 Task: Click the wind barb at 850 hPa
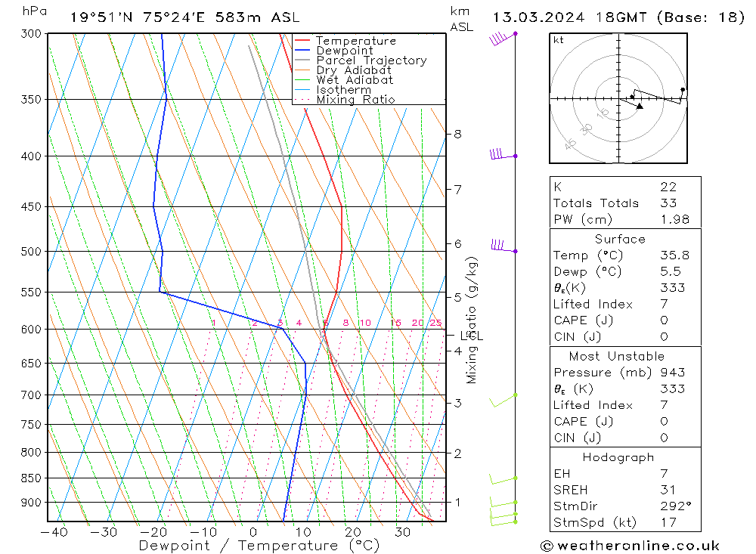[503, 479]
